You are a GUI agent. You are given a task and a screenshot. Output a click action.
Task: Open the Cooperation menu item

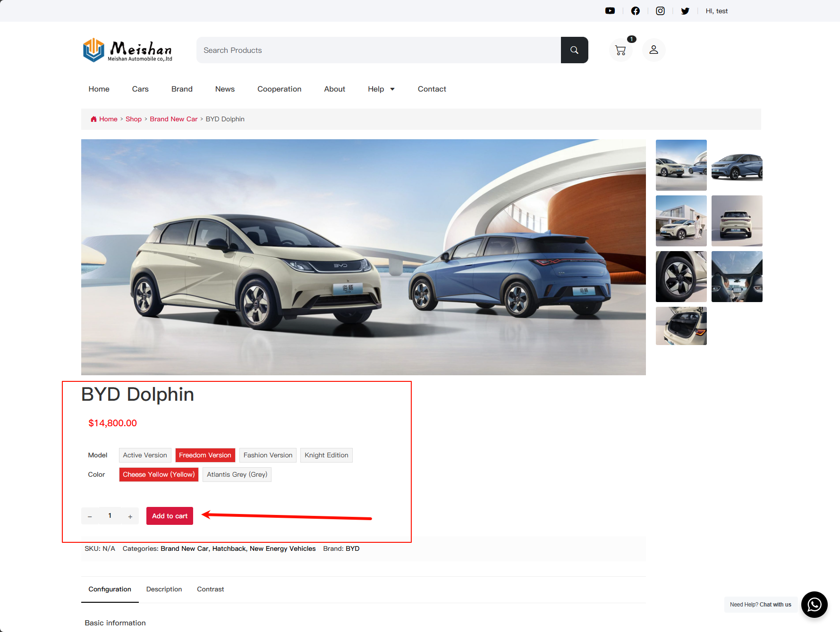click(279, 89)
